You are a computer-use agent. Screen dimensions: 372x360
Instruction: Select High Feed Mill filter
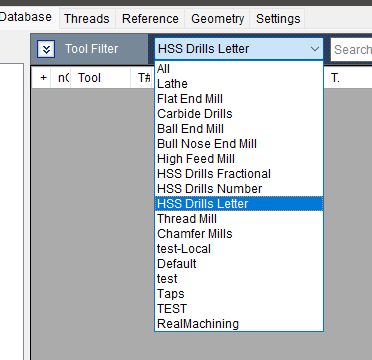[239, 159]
